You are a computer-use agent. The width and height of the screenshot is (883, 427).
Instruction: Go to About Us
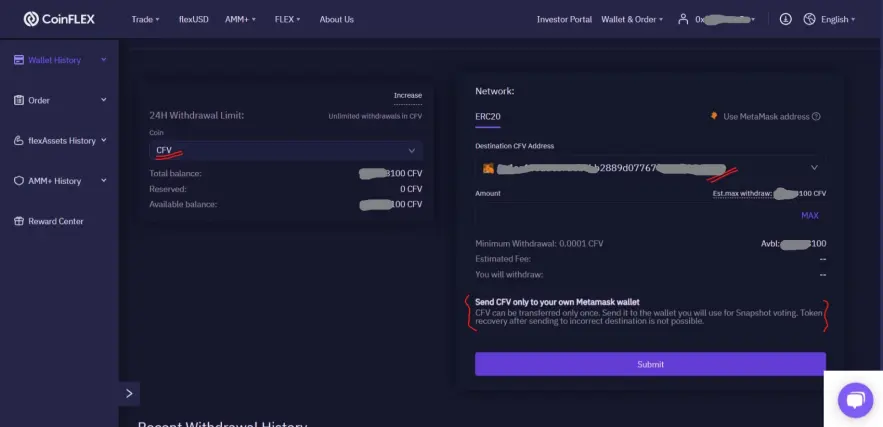337,19
